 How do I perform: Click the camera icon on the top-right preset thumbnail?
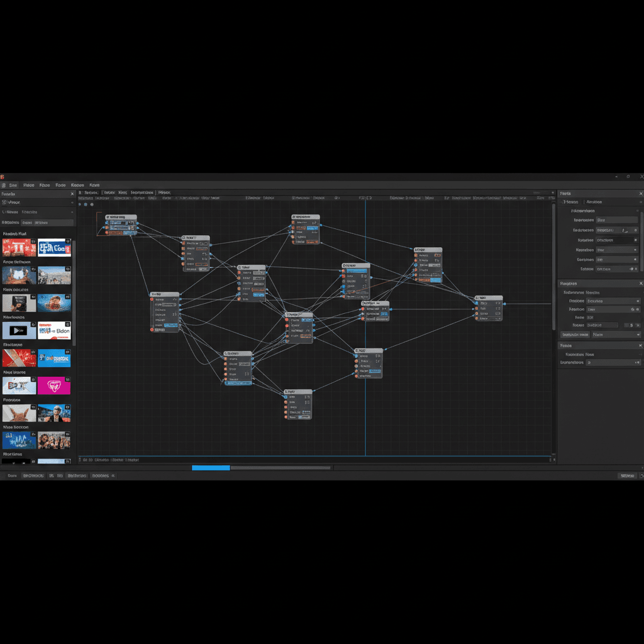click(67, 241)
